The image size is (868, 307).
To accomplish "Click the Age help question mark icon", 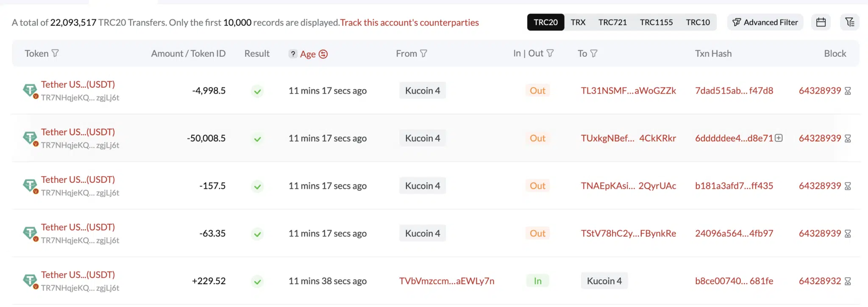I will (293, 54).
